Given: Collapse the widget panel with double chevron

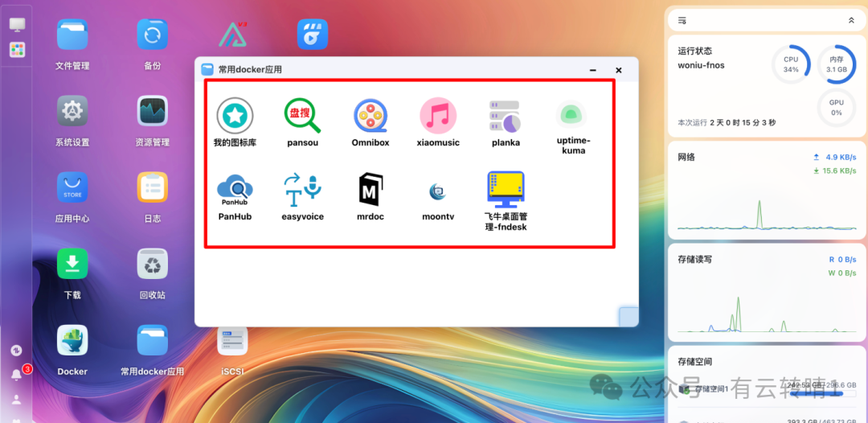Looking at the screenshot, I should tap(851, 20).
